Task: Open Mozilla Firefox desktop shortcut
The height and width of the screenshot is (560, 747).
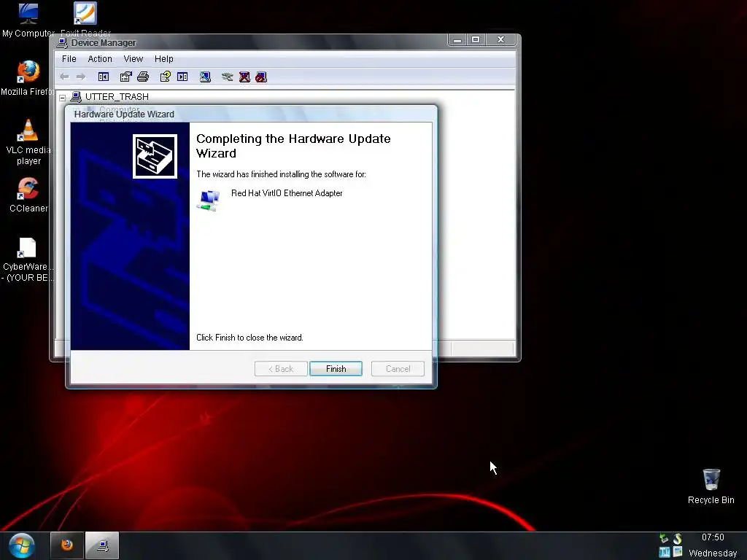Action: point(27,78)
